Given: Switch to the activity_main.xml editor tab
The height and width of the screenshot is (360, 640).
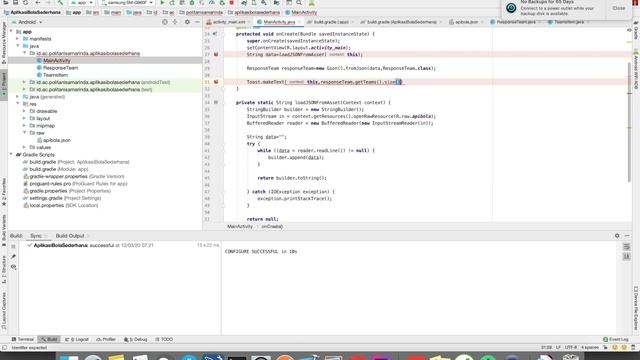Looking at the screenshot, I should (x=229, y=22).
